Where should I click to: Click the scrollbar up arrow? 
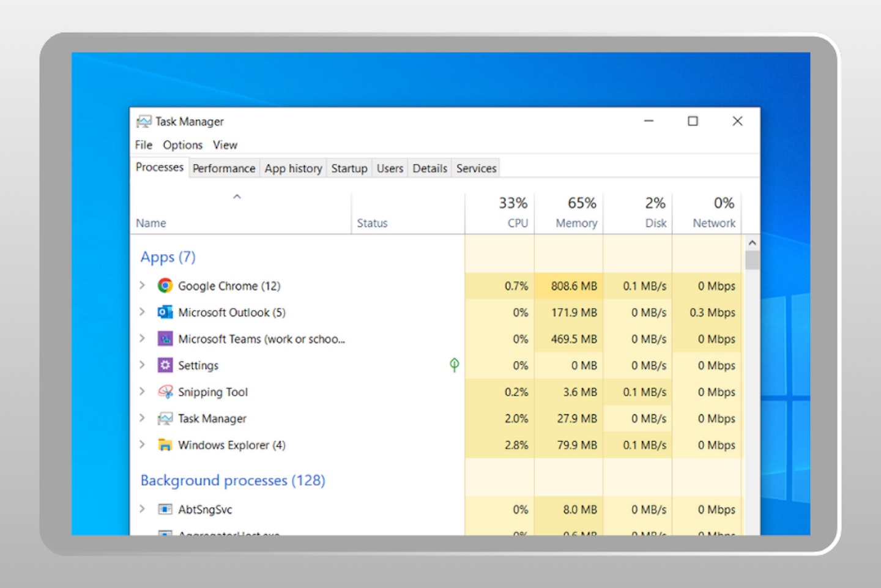[x=752, y=243]
